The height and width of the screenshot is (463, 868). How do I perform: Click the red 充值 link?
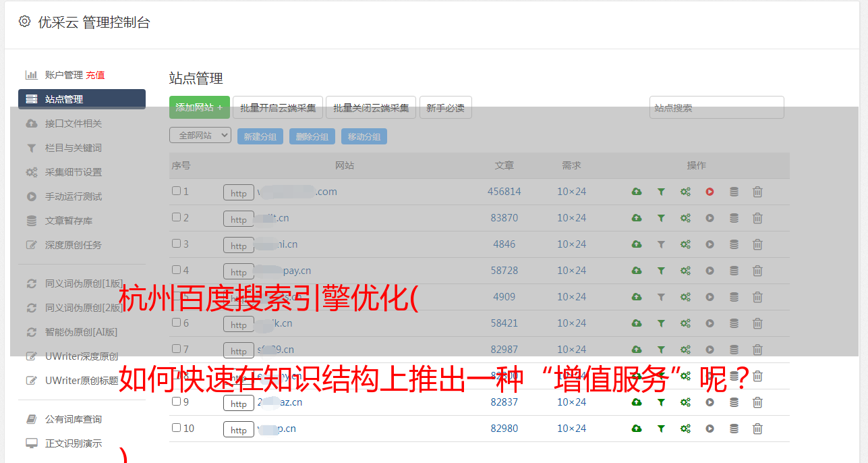point(95,75)
